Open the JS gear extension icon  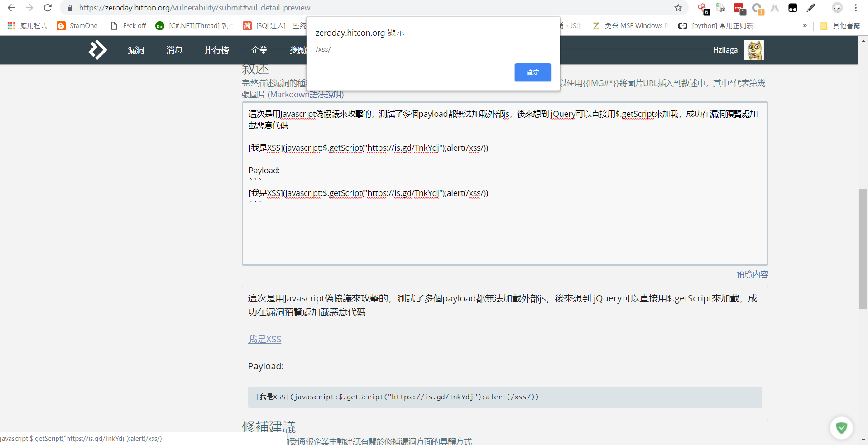click(720, 8)
